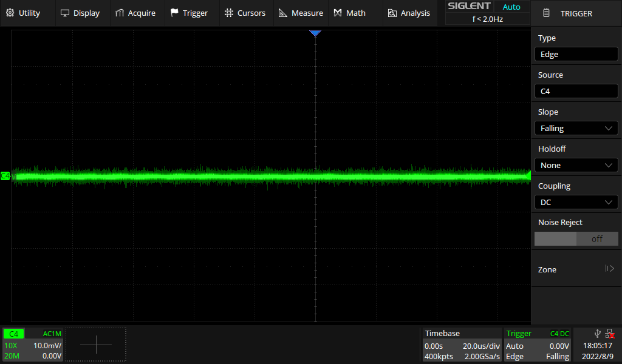Click the add channel crosshair box
The width and height of the screenshot is (622, 364).
(x=95, y=345)
